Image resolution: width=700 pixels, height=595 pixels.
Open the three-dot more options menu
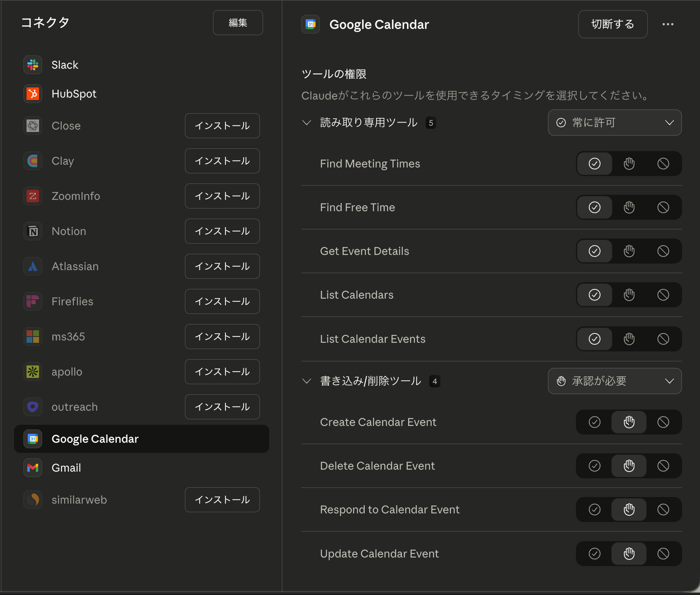668,24
